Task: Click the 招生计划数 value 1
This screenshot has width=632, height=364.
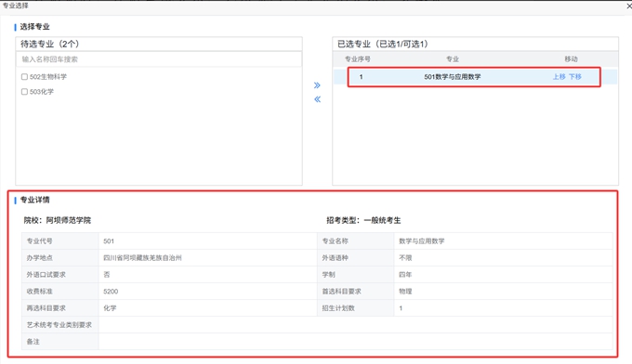Action: (401, 308)
